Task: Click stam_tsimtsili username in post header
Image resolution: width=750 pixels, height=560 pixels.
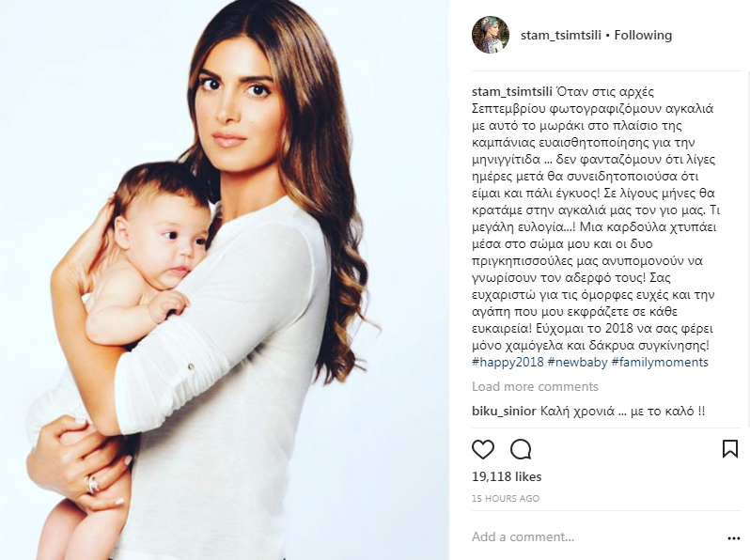Action: pos(560,36)
